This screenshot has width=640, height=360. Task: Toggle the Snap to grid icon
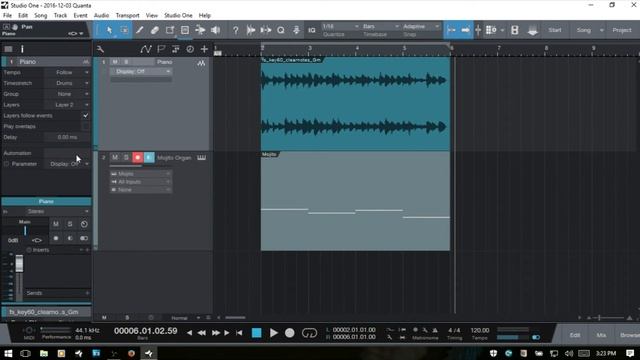click(451, 30)
